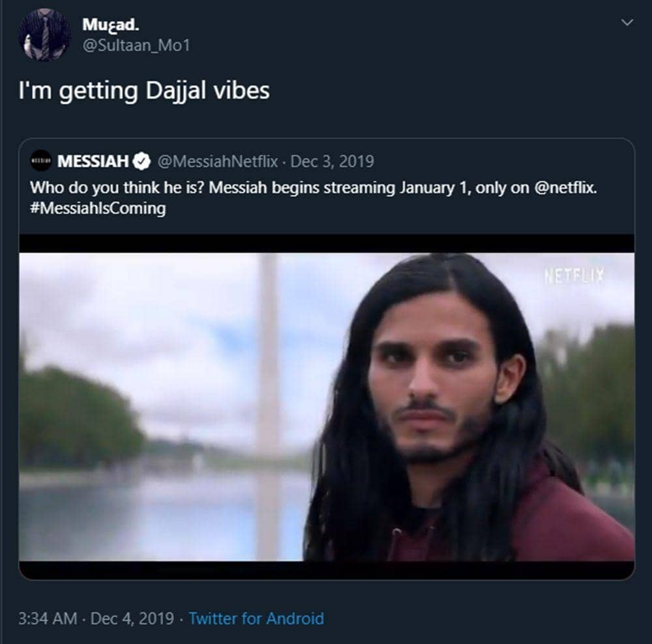652x644 pixels.
Task: Click the MESSIAH account's small round avatar
Action: (40, 160)
